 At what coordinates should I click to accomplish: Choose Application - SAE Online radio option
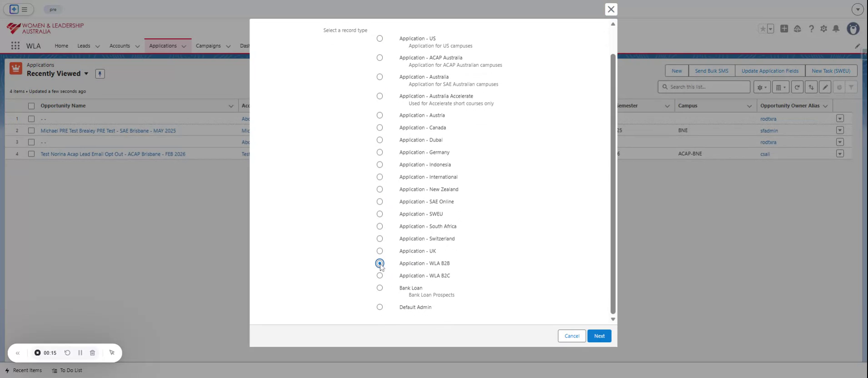click(x=379, y=202)
